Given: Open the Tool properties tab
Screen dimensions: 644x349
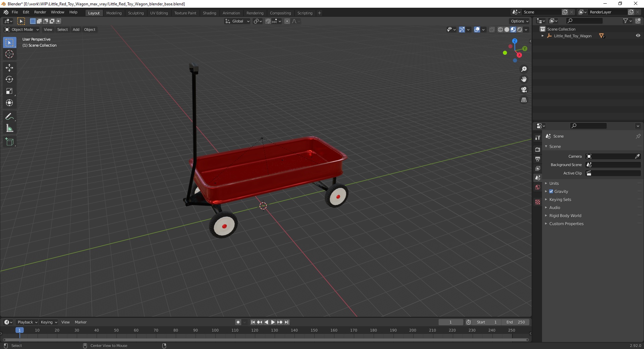Looking at the screenshot, I should pos(538,137).
